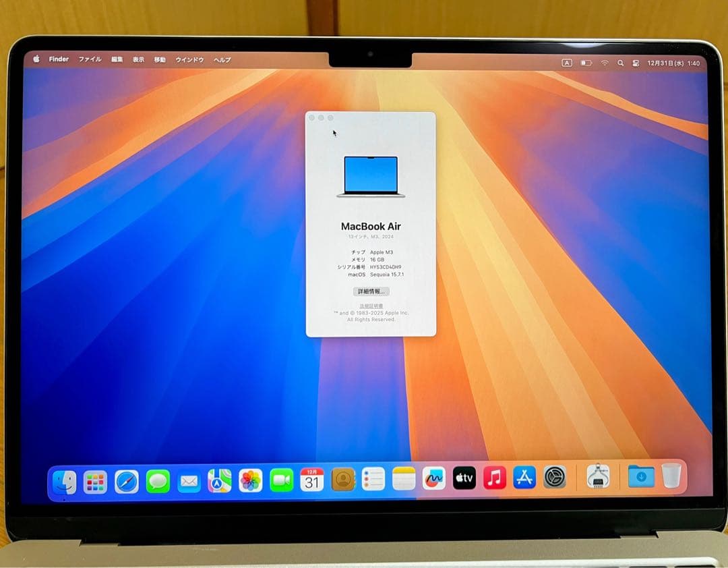Open the ヘルプ menu in Finder
The image size is (728, 568).
tap(222, 59)
